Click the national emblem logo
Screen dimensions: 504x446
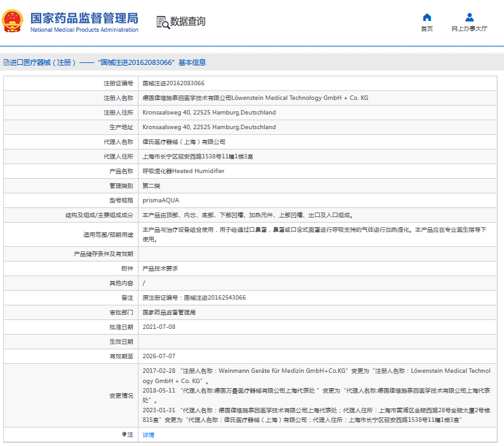coord(13,21)
